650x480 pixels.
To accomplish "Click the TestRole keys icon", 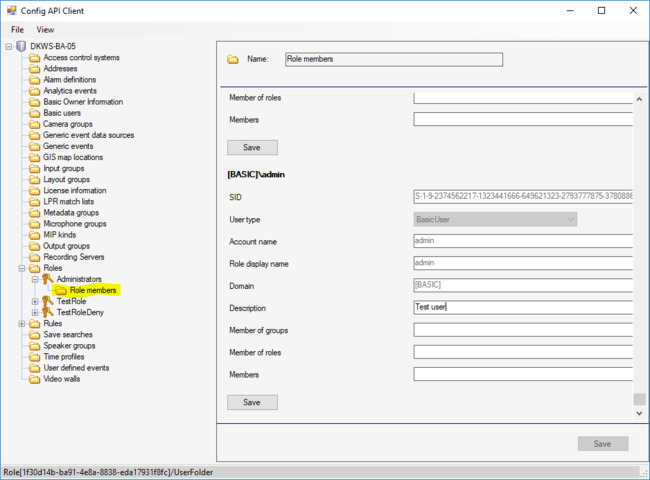I will coord(46,301).
